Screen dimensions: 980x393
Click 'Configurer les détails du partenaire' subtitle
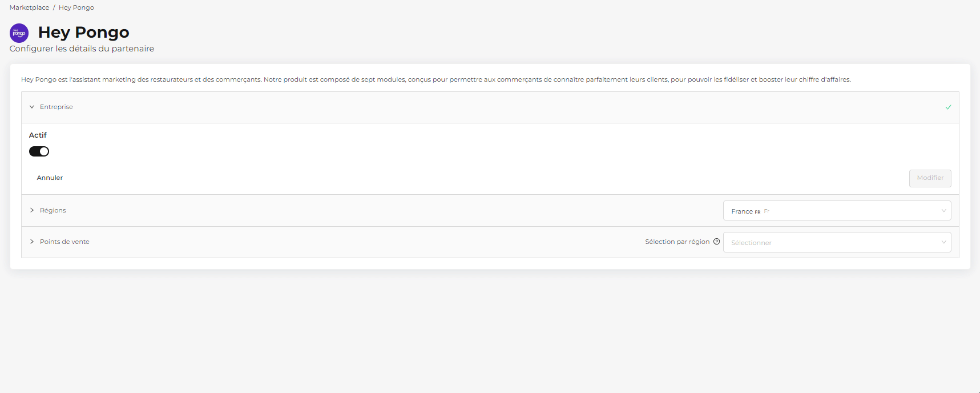82,49
